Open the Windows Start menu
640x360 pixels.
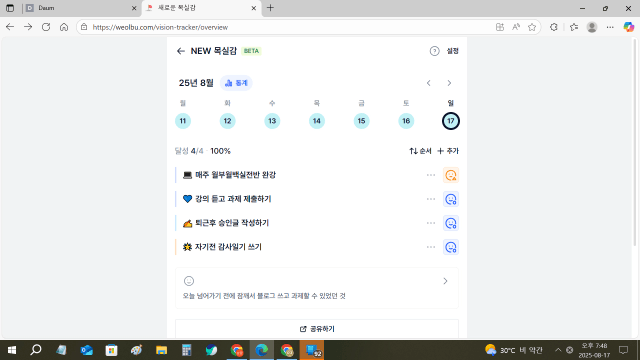(x=12, y=350)
